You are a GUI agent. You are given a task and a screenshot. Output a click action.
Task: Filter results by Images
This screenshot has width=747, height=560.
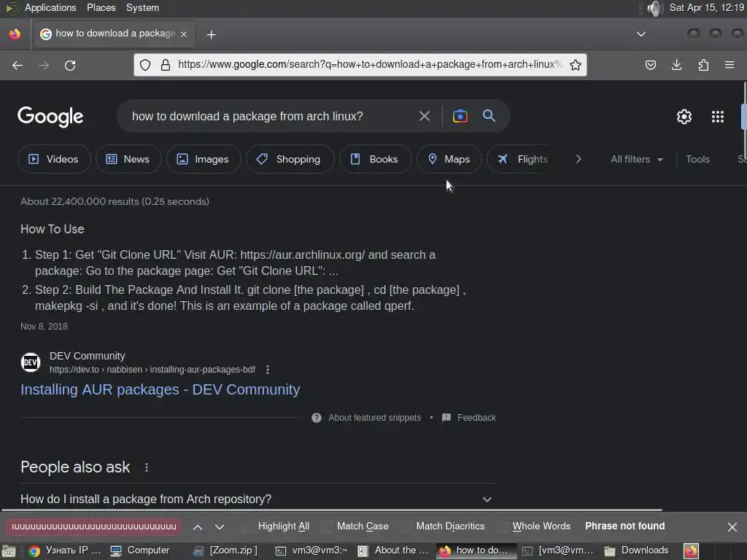[x=204, y=159]
